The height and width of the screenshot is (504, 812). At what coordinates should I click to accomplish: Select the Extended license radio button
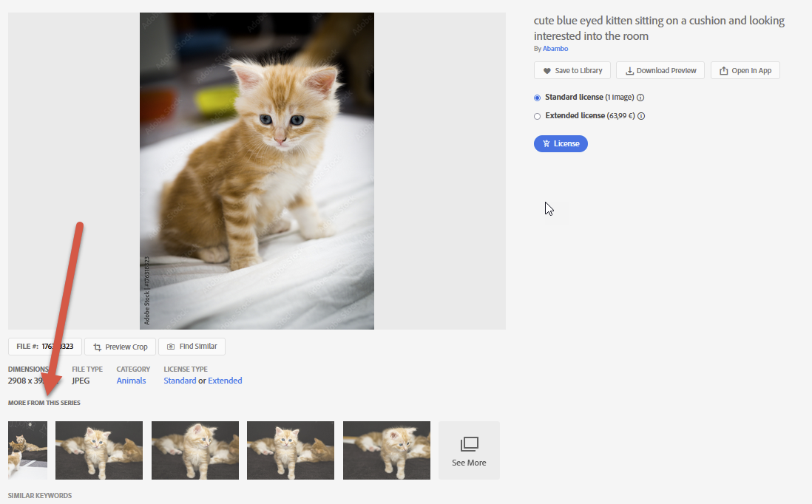coord(536,115)
